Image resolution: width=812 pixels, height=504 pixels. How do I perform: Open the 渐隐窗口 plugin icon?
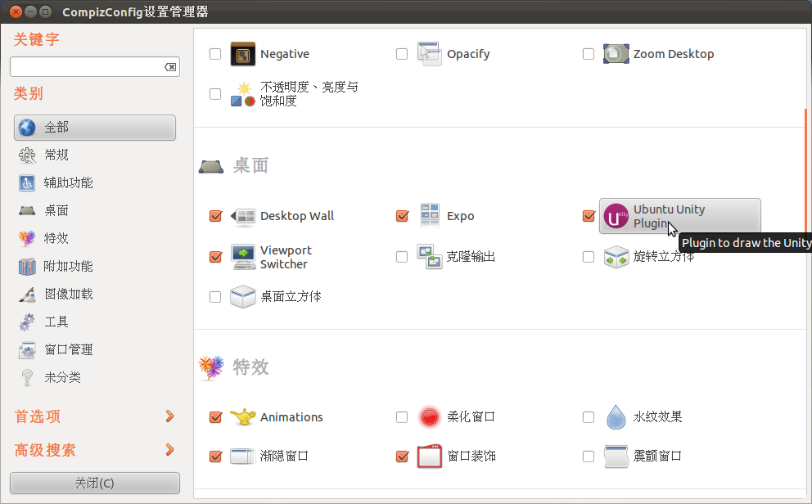pyautogui.click(x=243, y=457)
